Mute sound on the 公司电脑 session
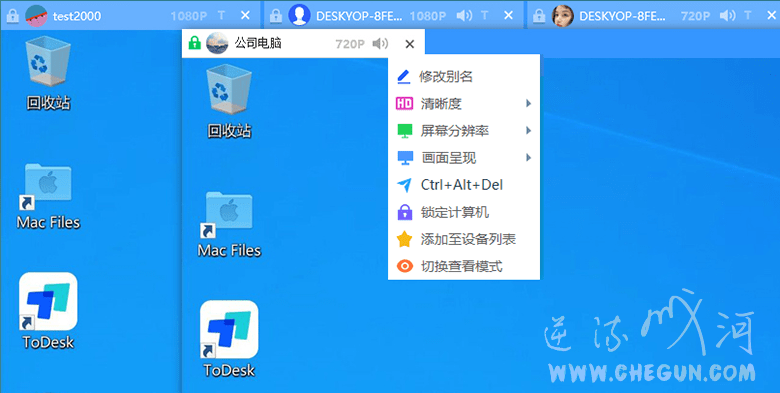780x393 pixels. [380, 44]
